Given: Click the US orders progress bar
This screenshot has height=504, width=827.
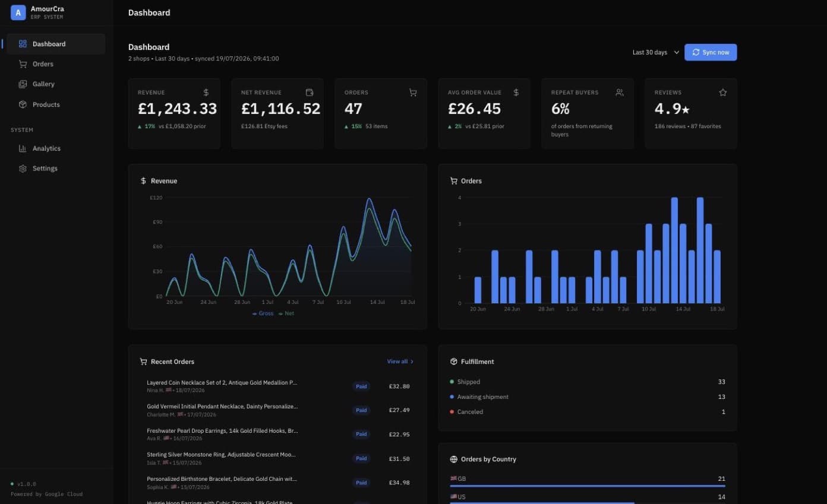Looking at the screenshot, I should (542, 503).
